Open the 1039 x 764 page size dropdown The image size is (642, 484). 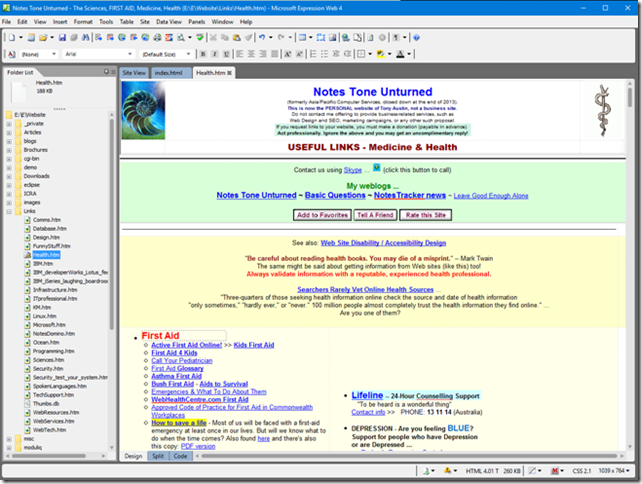click(614, 471)
